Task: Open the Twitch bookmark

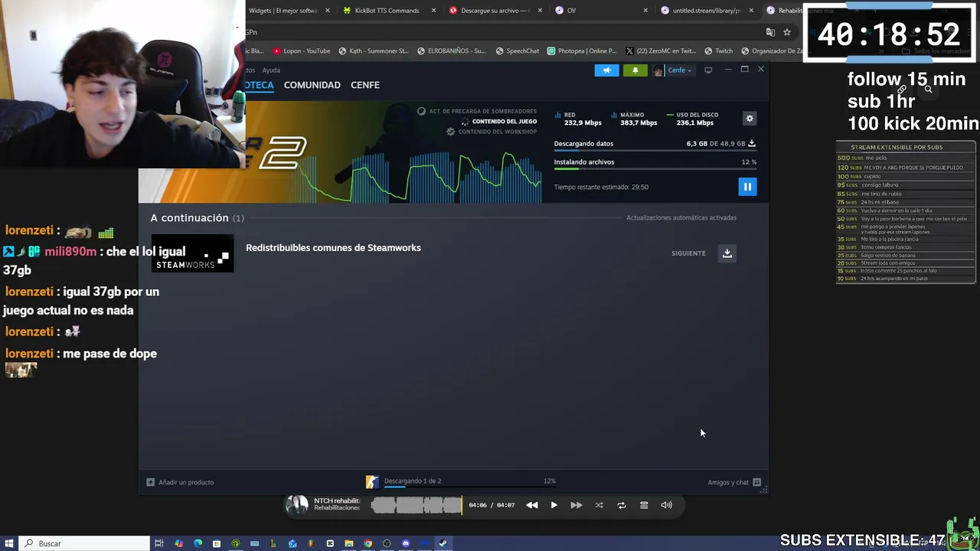Action: tap(718, 51)
